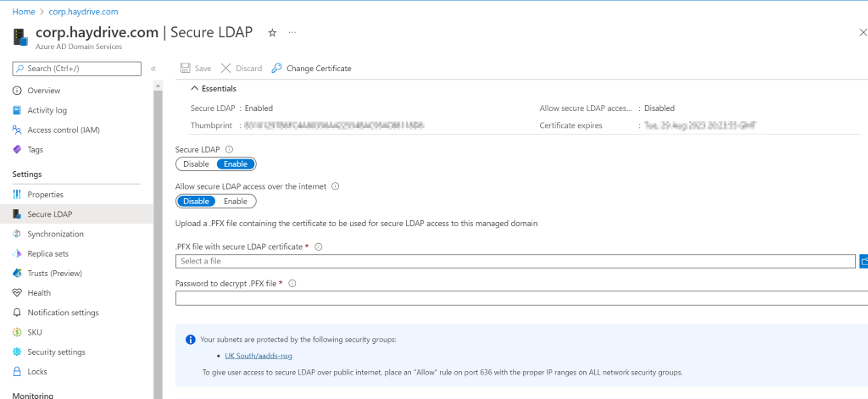
Task: Set internet LDAP access to Enable
Action: coord(236,202)
